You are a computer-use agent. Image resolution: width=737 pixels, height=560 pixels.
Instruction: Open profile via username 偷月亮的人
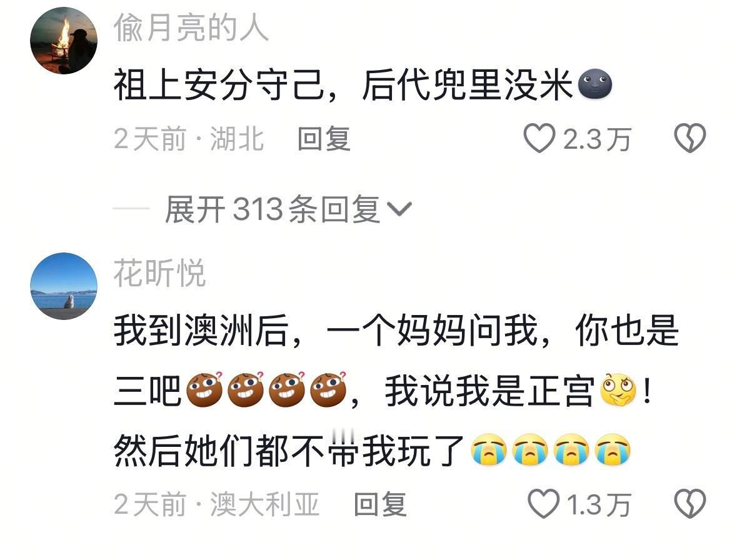click(x=191, y=27)
